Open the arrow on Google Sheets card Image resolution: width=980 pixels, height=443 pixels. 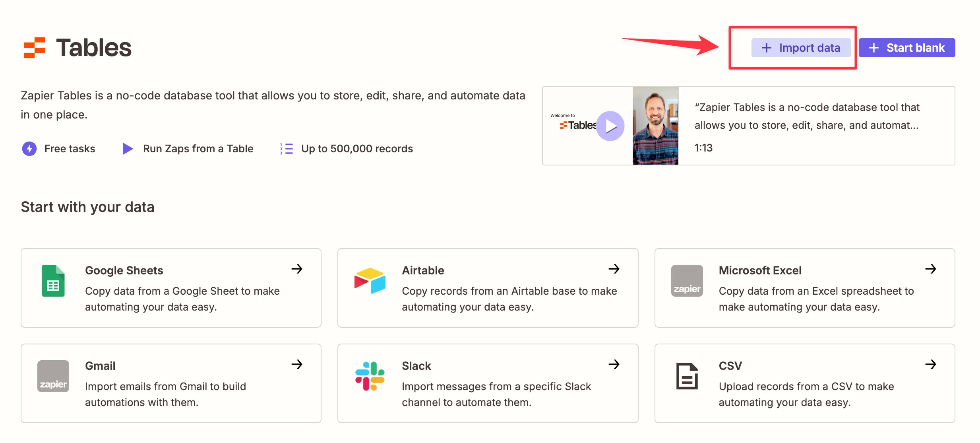(x=297, y=269)
